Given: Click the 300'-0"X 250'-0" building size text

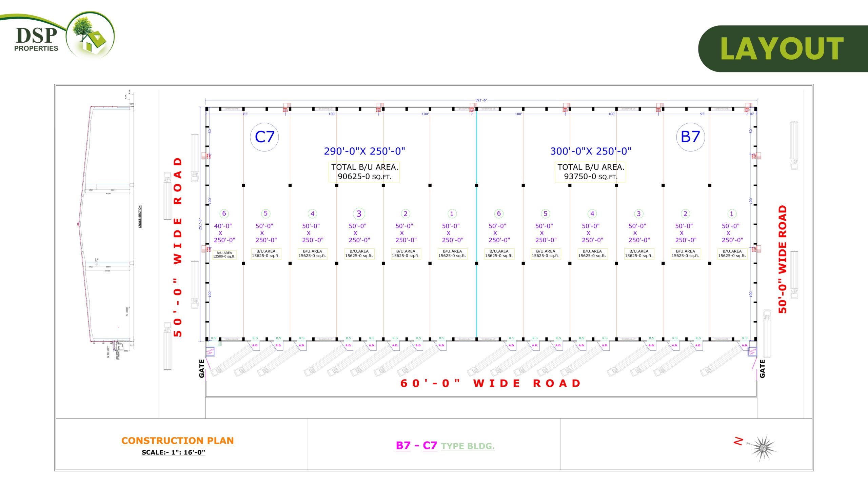Looking at the screenshot, I should (x=590, y=151).
